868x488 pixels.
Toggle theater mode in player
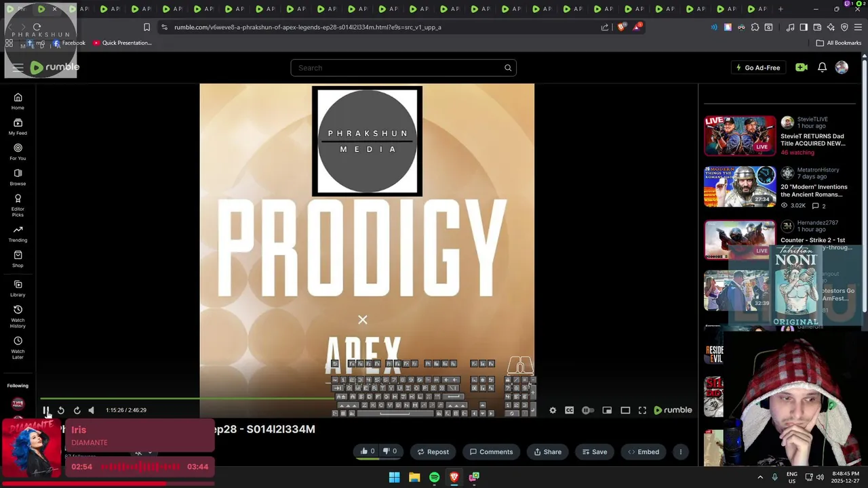click(x=625, y=410)
